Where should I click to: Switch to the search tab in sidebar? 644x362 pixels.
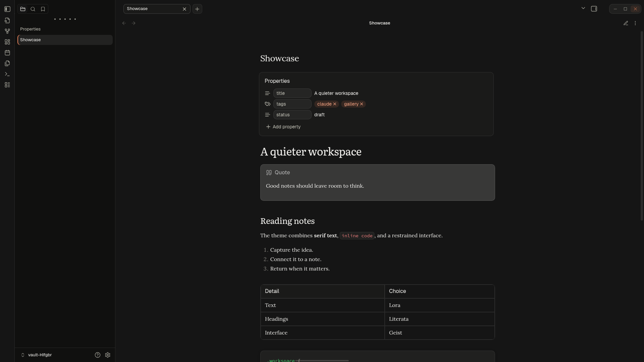[x=33, y=9]
